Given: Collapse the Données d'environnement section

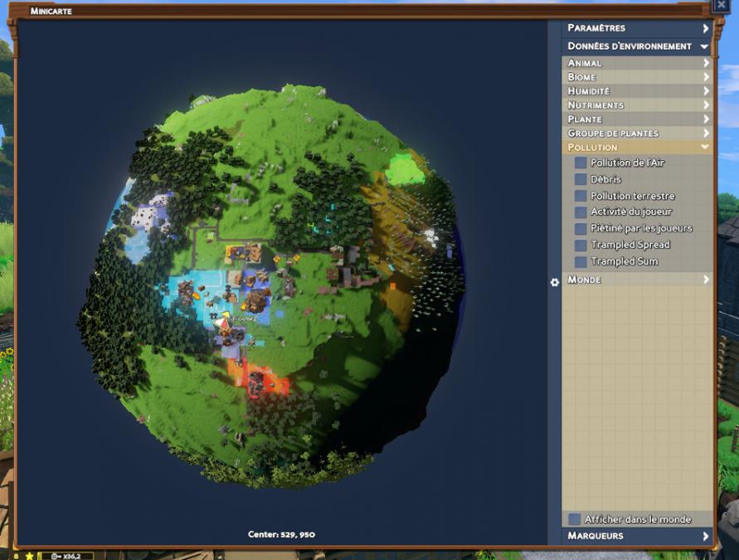Looking at the screenshot, I should 636,46.
